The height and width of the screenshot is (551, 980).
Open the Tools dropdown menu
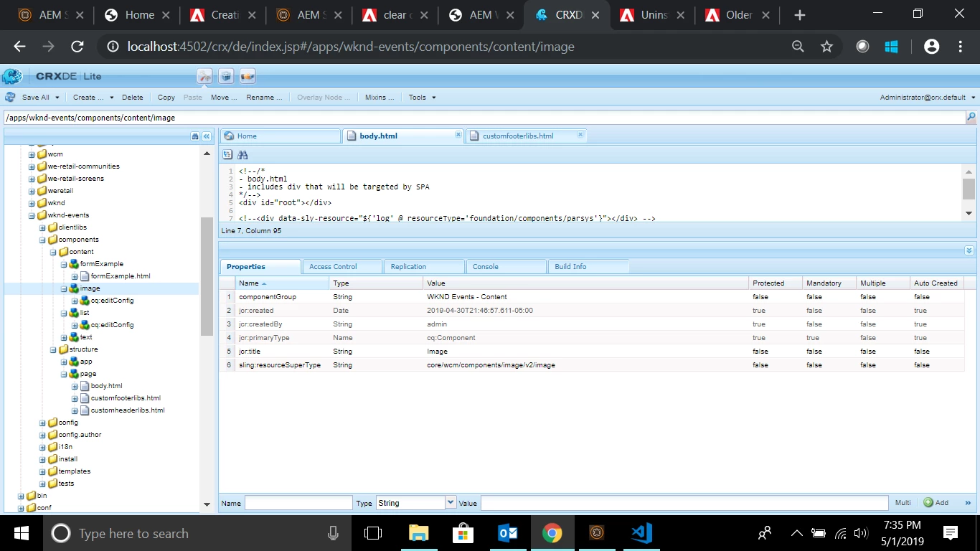tap(422, 97)
